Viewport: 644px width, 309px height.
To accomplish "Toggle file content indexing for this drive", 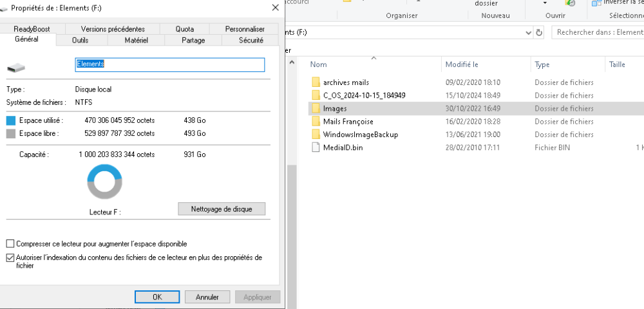I will click(x=10, y=257).
